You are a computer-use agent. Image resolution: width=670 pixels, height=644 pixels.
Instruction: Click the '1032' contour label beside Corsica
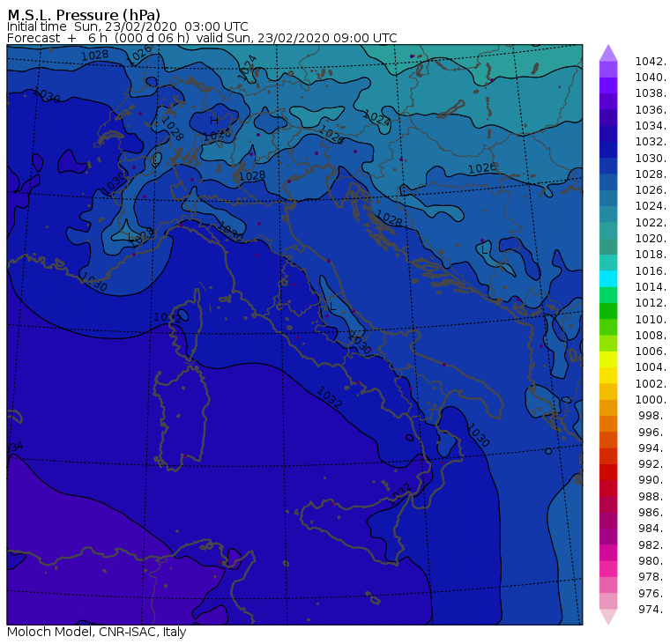167,318
